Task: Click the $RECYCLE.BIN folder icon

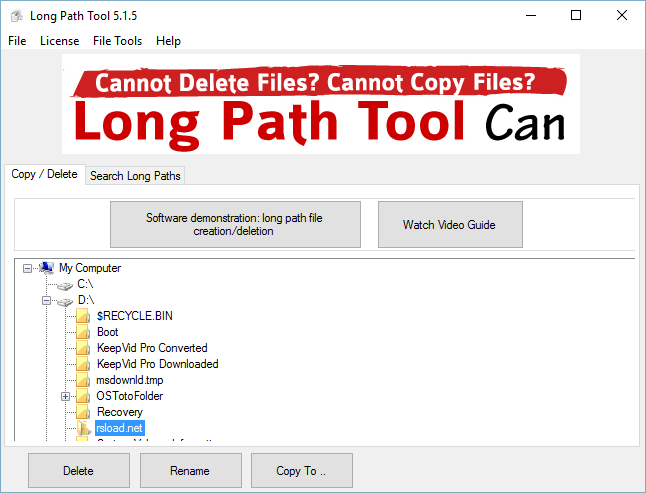Action: click(83, 316)
